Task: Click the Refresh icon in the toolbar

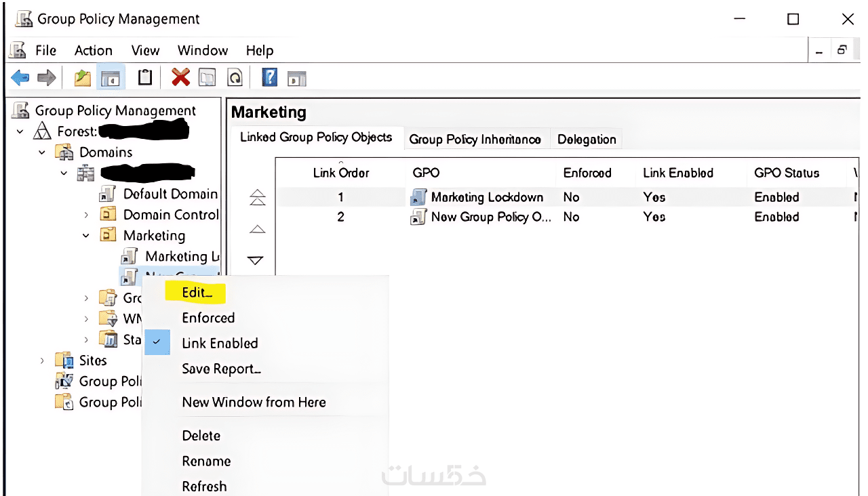Action: click(x=234, y=78)
